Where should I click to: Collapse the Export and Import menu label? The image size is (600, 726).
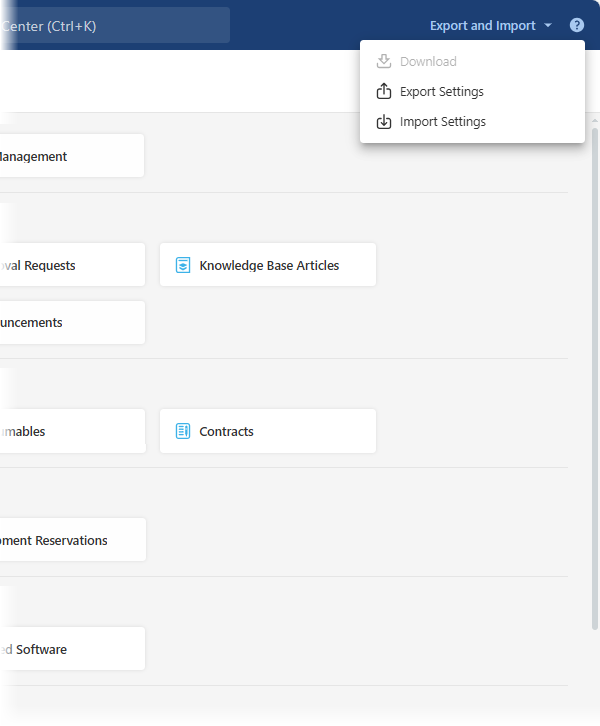pos(483,26)
